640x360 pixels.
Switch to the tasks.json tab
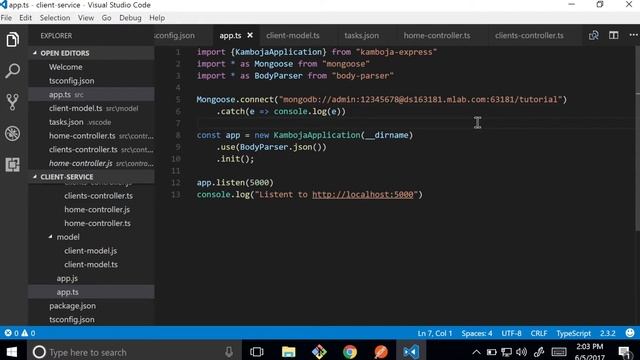tap(362, 36)
